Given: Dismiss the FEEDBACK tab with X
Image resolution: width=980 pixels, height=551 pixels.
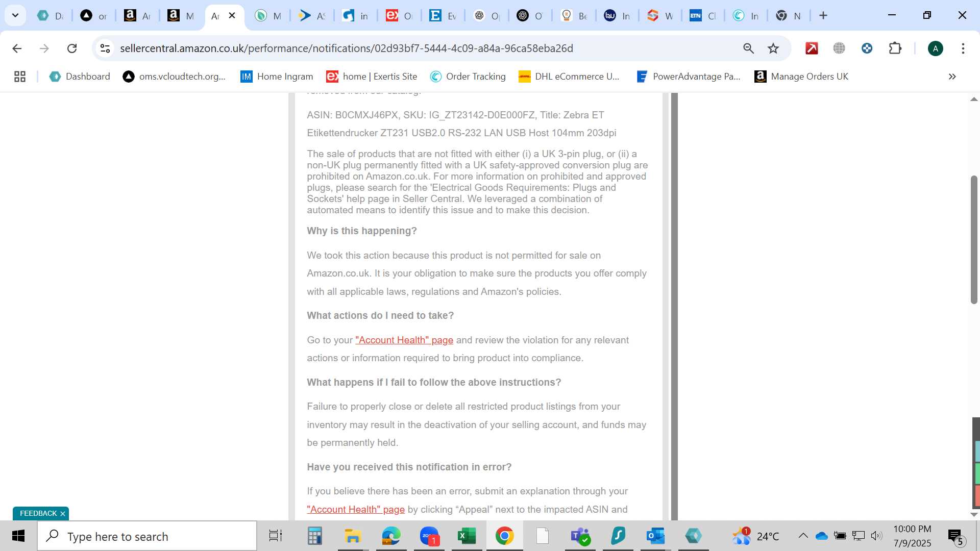Looking at the screenshot, I should coord(63,514).
